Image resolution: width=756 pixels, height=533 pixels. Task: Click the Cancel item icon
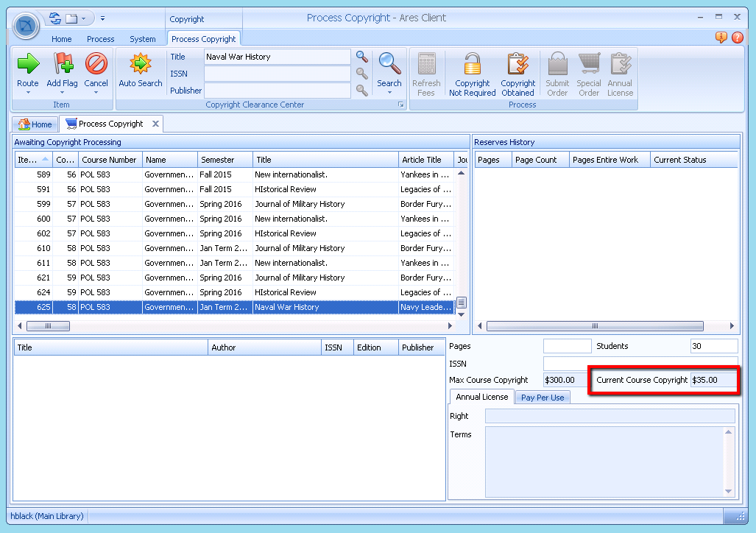[96, 65]
